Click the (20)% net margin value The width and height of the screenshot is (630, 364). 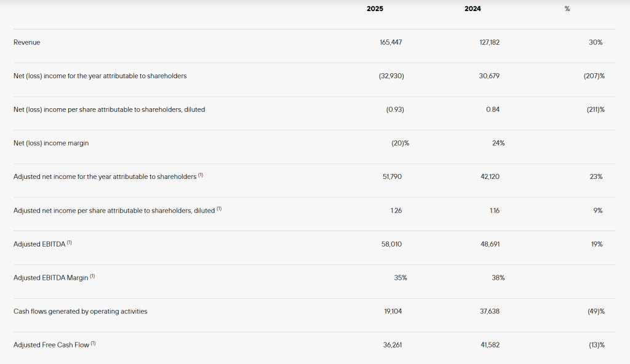(x=400, y=143)
